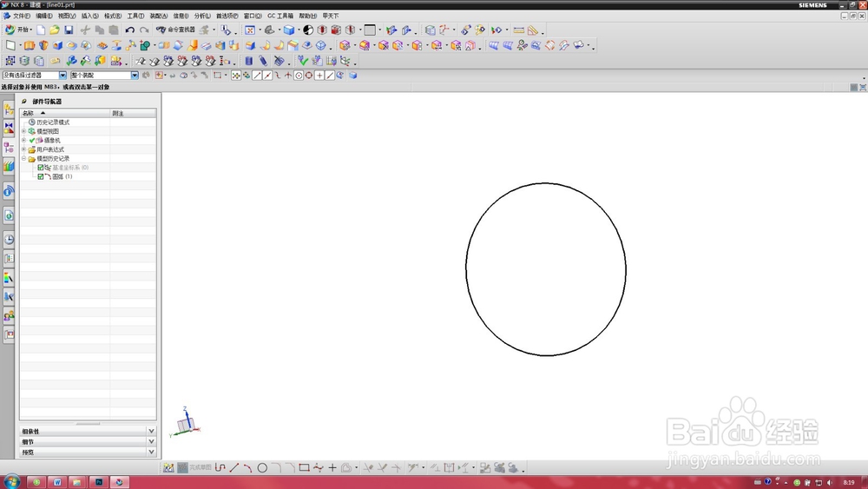Toggle the 圆弧 (1) feature checkbox
868x489 pixels.
pos(41,176)
